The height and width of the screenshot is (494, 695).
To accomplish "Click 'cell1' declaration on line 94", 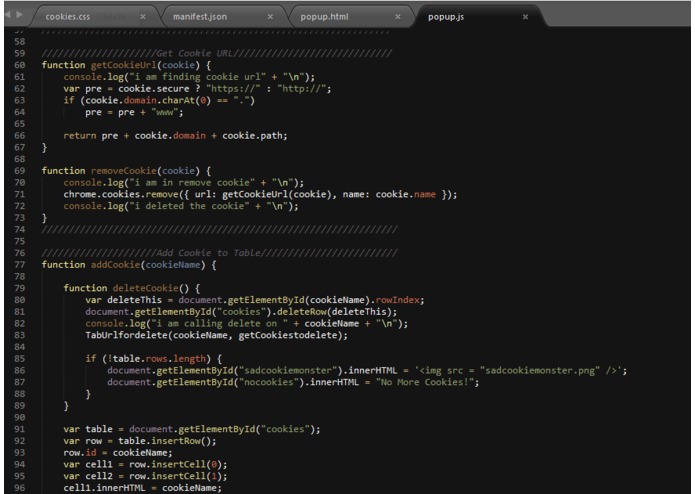I will click(99, 465).
